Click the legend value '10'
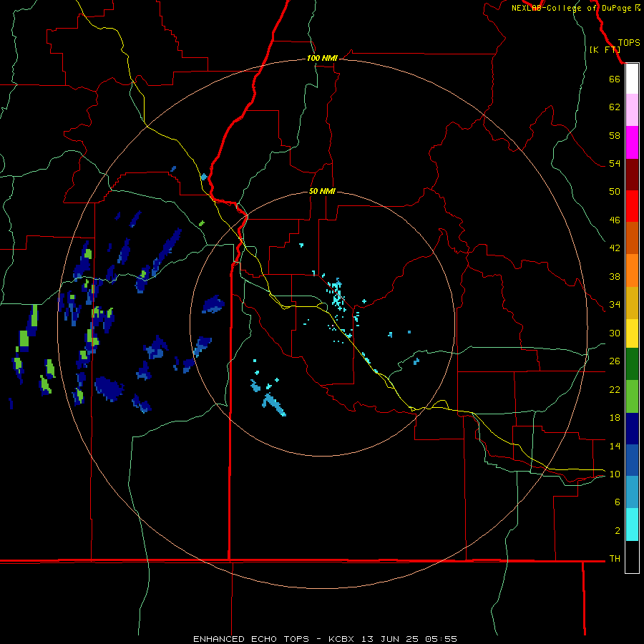The width and height of the screenshot is (644, 644). point(615,474)
